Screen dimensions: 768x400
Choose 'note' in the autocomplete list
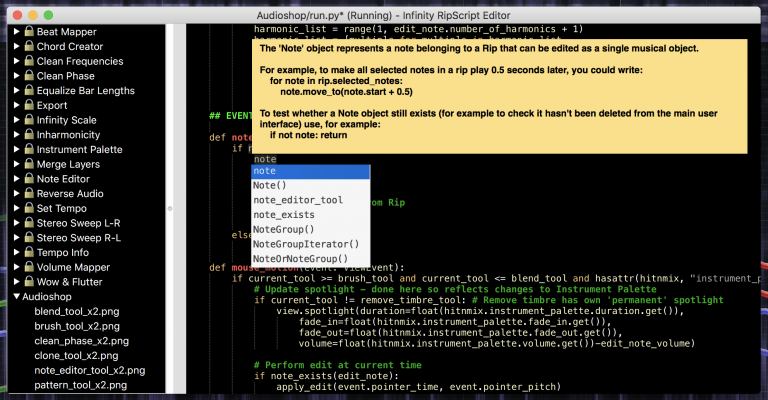311,171
